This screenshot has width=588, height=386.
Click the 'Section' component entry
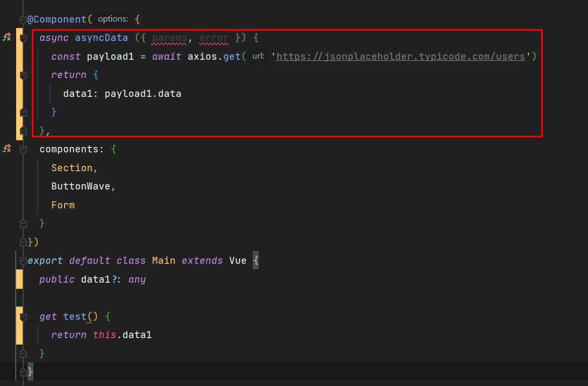(72, 168)
